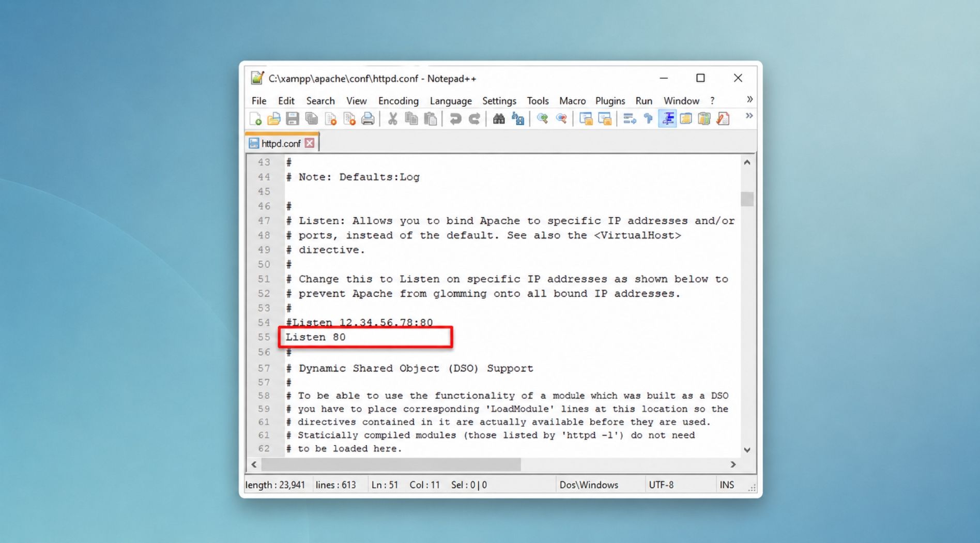Click the 'Listen 80' line of text
This screenshot has height=543, width=980.
tap(315, 337)
